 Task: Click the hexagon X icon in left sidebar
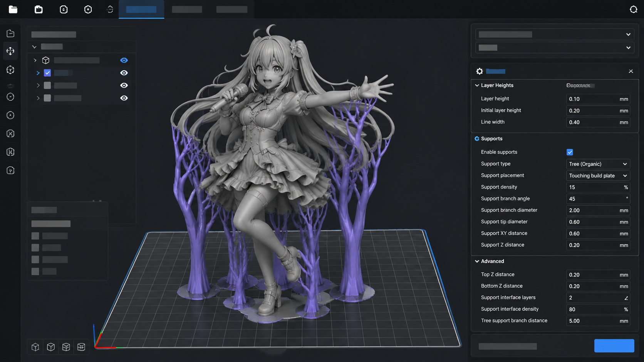click(x=10, y=133)
